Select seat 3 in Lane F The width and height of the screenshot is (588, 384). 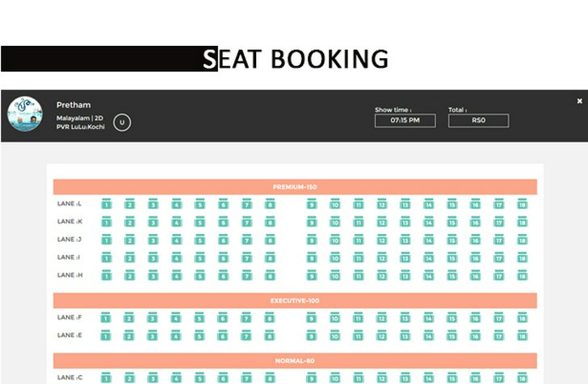(x=152, y=317)
